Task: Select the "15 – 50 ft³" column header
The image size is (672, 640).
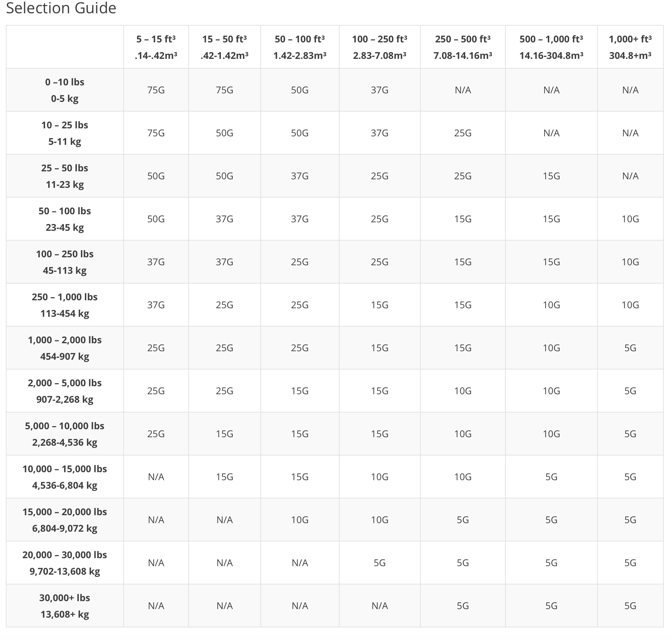Action: (x=224, y=39)
